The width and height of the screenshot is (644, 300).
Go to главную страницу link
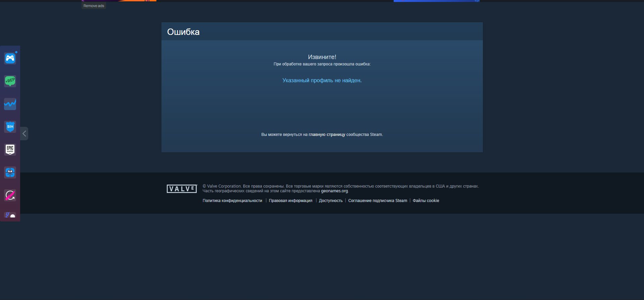point(327,135)
